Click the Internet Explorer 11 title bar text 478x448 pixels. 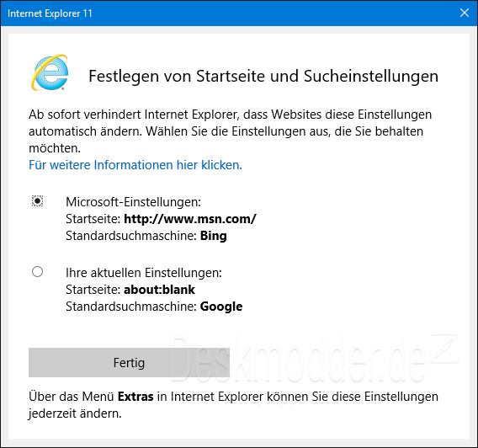[50, 13]
